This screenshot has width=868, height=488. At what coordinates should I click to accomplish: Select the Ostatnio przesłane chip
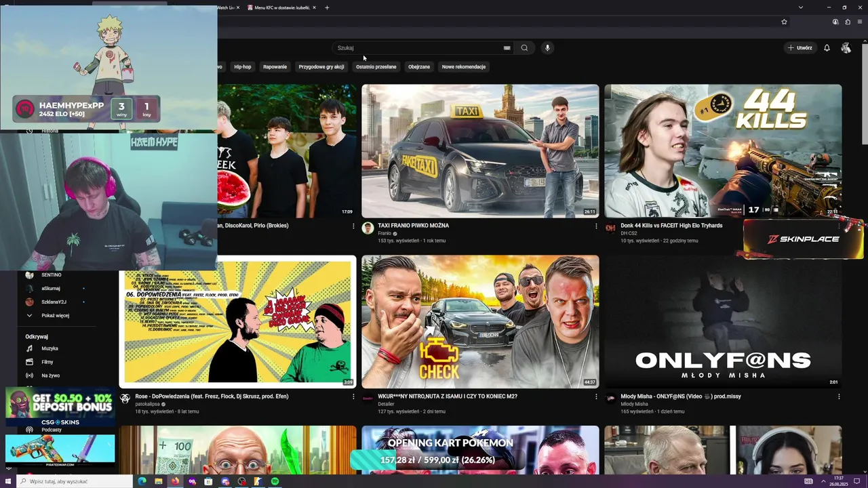[x=376, y=66]
